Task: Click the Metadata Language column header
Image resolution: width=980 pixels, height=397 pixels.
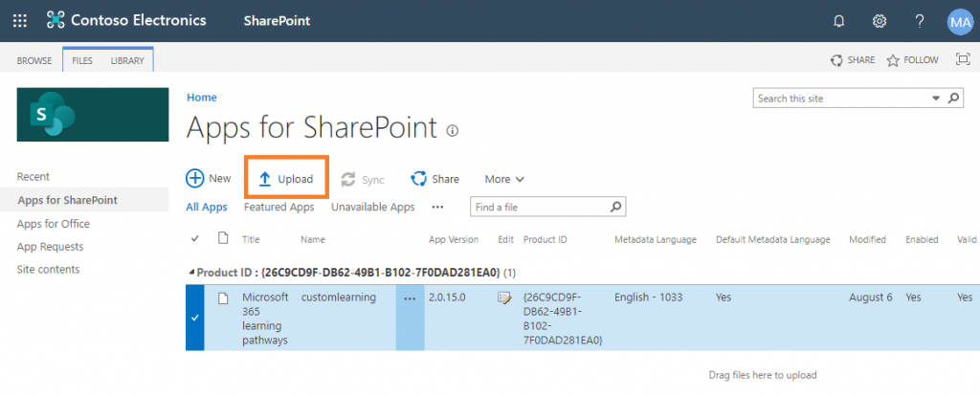Action: pos(656,239)
